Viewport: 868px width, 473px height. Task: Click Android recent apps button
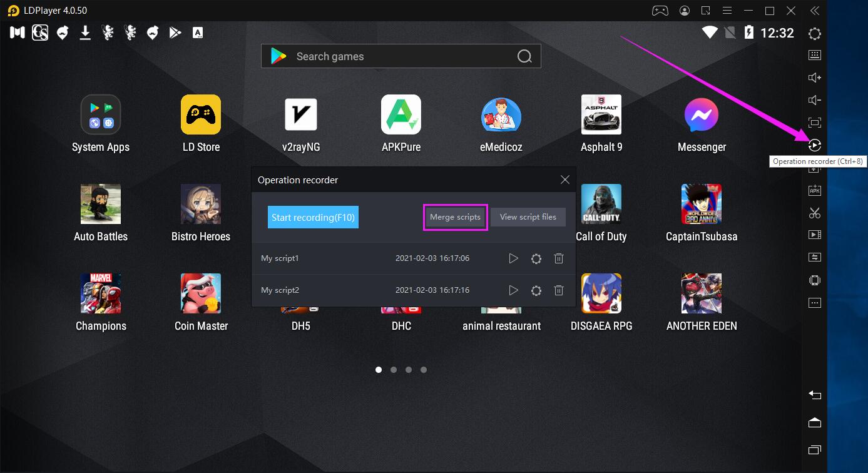point(814,450)
